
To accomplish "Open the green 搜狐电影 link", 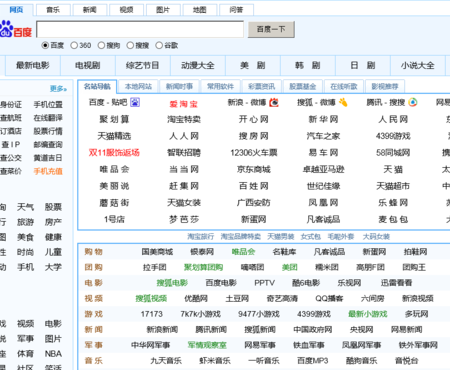I will point(172,283).
